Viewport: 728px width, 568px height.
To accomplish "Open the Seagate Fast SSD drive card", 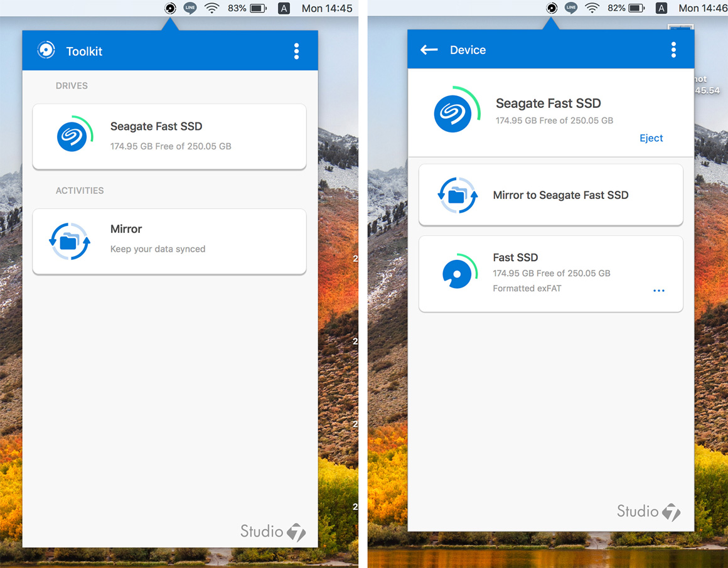I will 169,137.
